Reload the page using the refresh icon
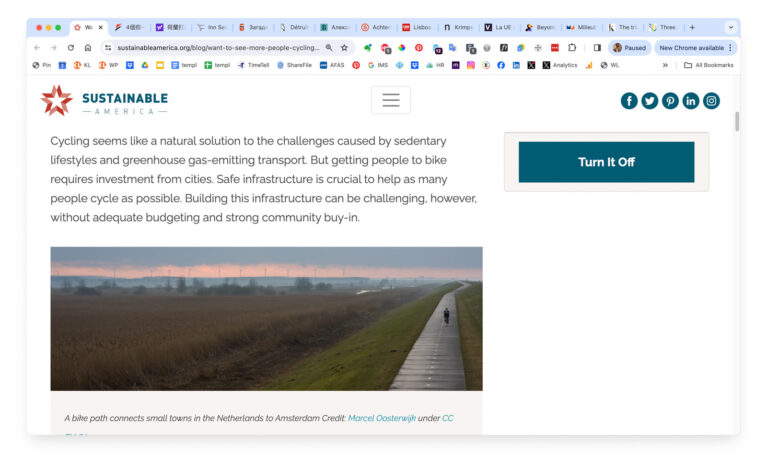767x470 pixels. coord(71,47)
